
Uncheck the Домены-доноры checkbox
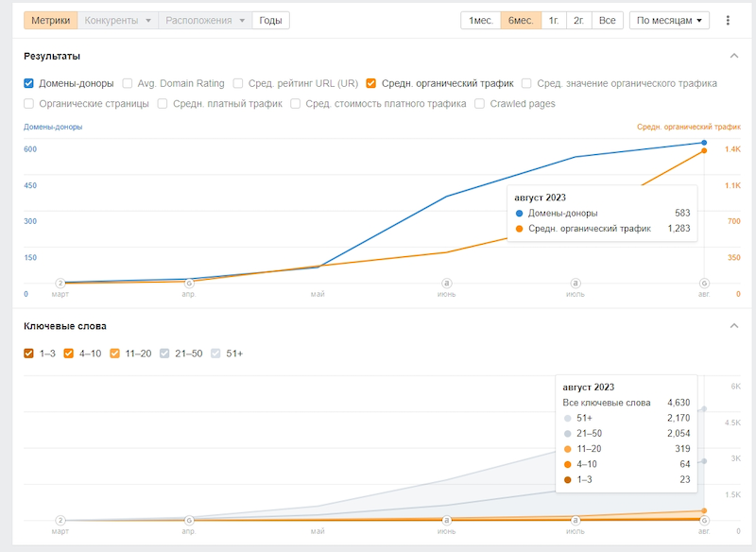click(x=29, y=83)
